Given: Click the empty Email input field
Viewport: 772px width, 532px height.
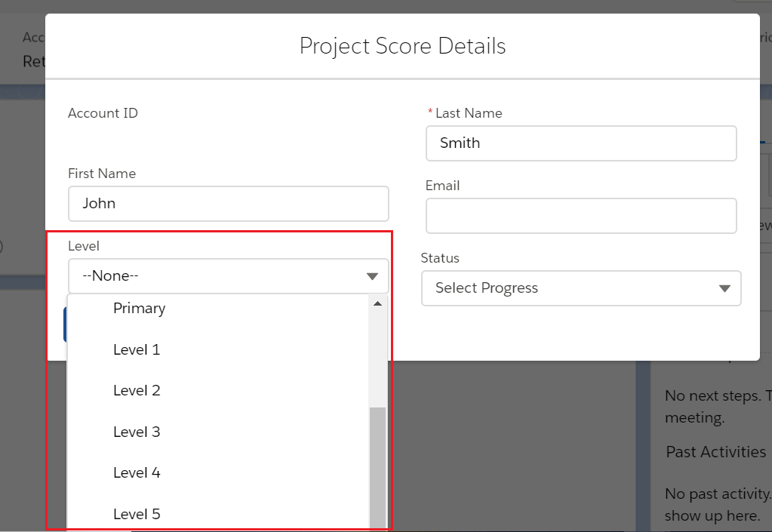Looking at the screenshot, I should (x=581, y=216).
